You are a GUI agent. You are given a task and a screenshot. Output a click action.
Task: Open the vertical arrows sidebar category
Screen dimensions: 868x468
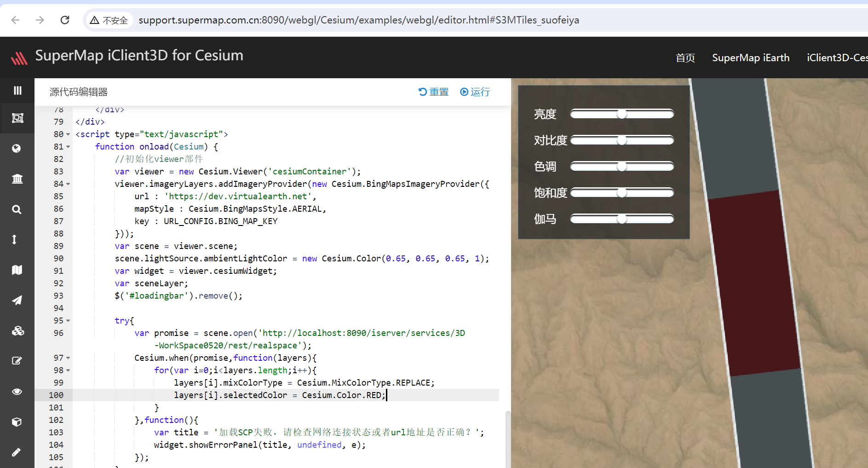[x=14, y=239]
